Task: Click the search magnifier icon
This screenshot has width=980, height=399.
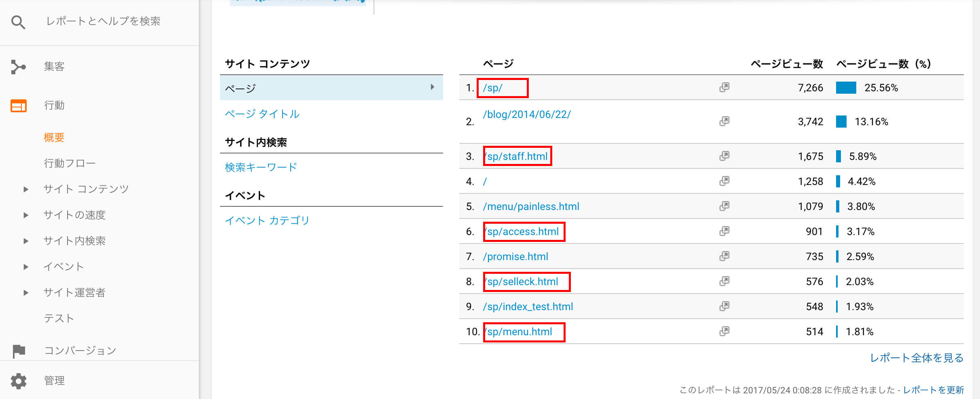Action: pyautogui.click(x=18, y=22)
